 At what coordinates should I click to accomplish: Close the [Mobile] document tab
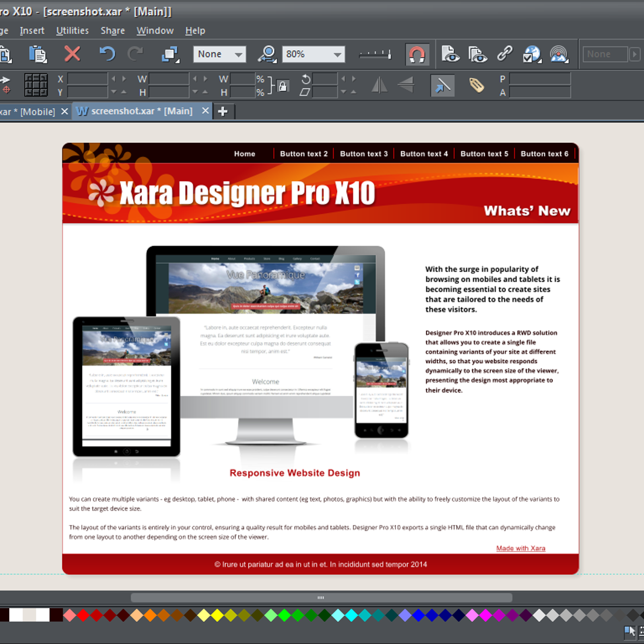64,111
